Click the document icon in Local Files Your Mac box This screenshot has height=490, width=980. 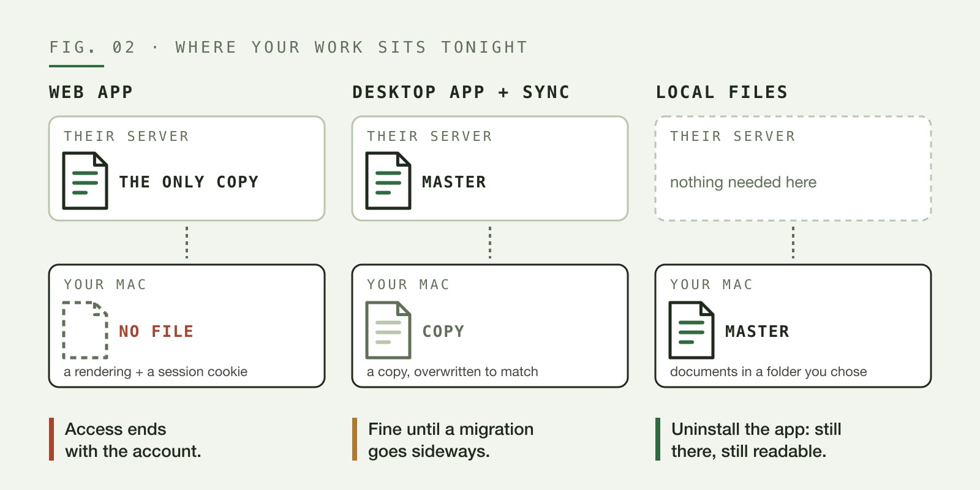point(692,330)
